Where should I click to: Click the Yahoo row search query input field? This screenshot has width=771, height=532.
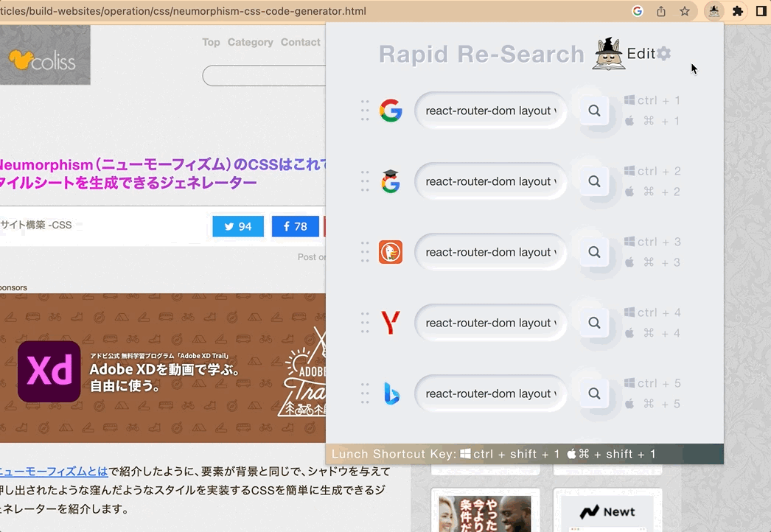point(490,322)
